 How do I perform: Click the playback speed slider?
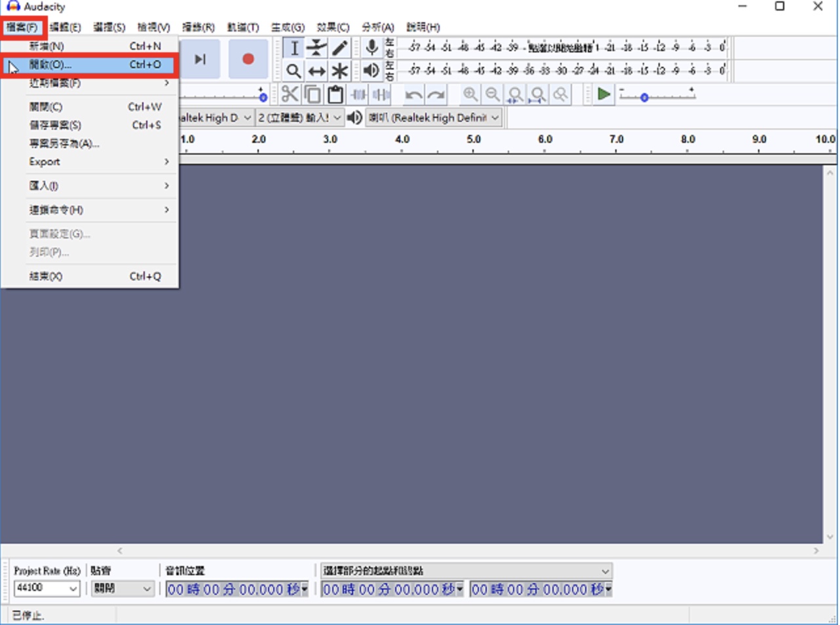click(x=657, y=96)
